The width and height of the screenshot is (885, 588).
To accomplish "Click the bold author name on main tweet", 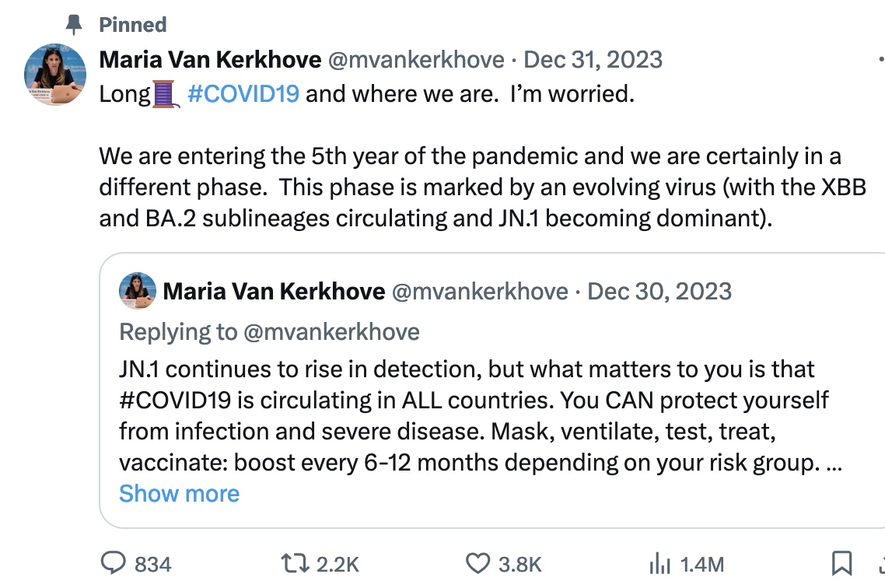I will 211,60.
